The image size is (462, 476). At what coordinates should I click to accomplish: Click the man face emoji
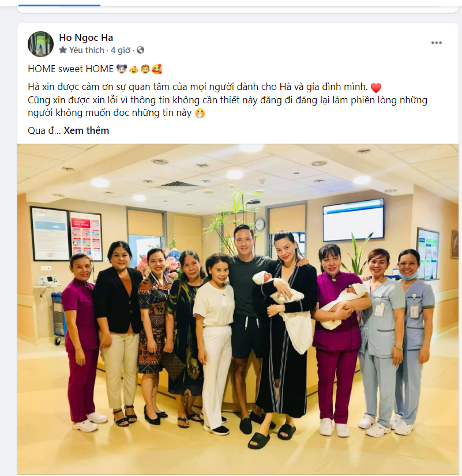[x=145, y=69]
